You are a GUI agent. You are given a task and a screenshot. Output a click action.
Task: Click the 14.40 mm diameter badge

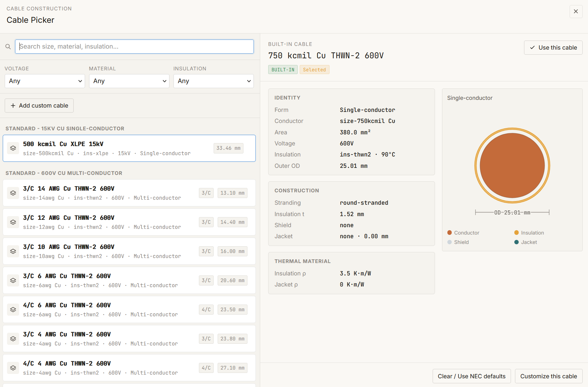(x=232, y=222)
